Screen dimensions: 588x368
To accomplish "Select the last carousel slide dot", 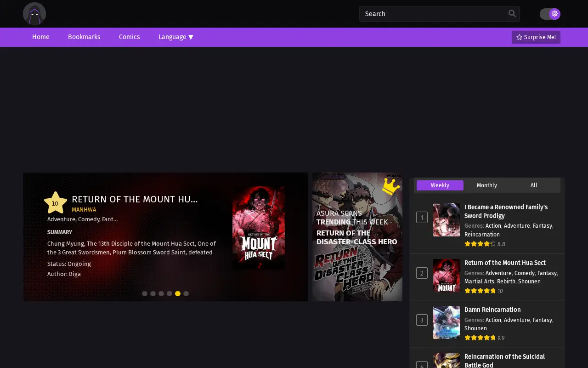I will 186,293.
